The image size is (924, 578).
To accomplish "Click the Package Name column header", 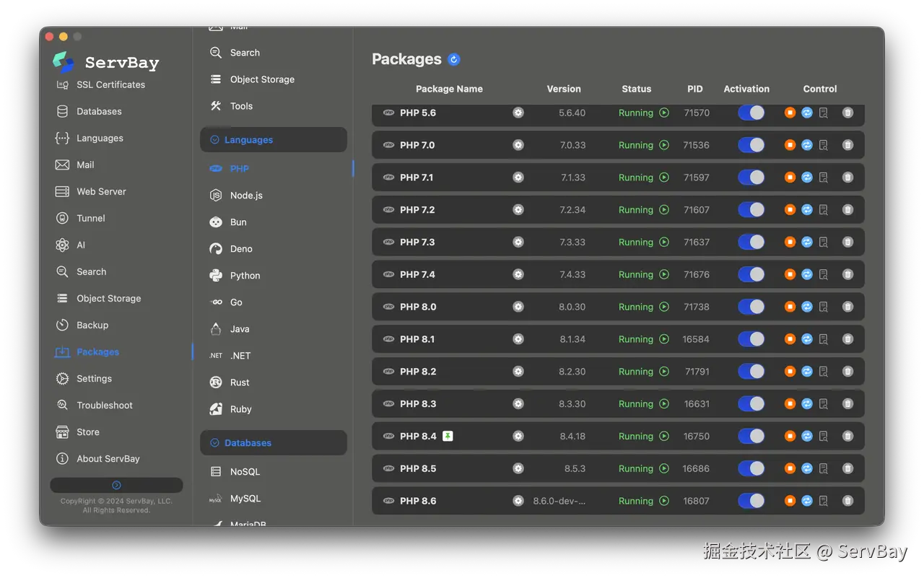I will tap(449, 89).
